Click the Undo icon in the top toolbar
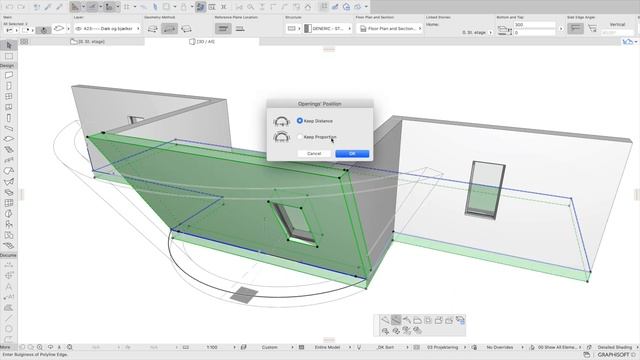 [10, 7]
